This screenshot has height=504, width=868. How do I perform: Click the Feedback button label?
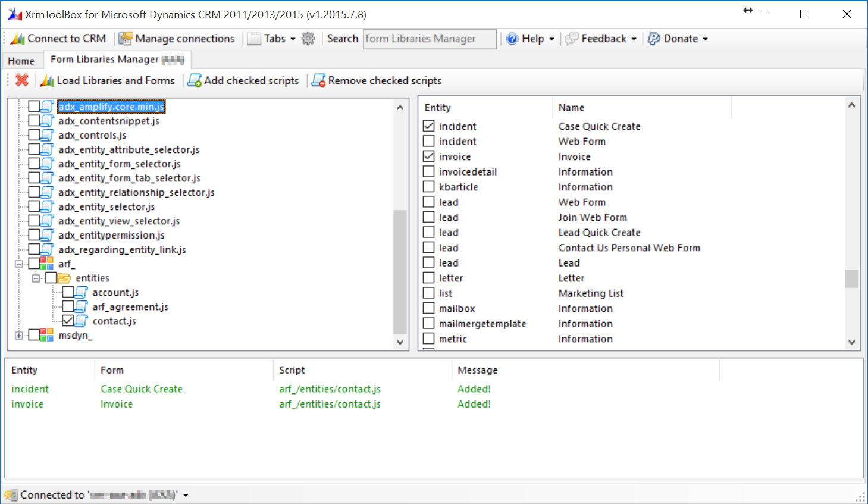click(x=604, y=39)
